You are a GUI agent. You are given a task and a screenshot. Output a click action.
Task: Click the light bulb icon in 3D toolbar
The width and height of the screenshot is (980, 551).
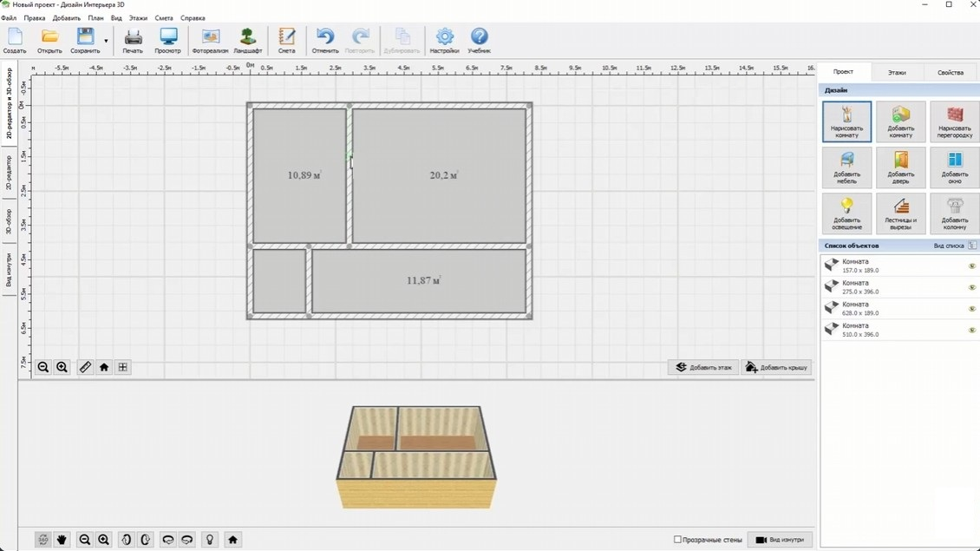[210, 539]
